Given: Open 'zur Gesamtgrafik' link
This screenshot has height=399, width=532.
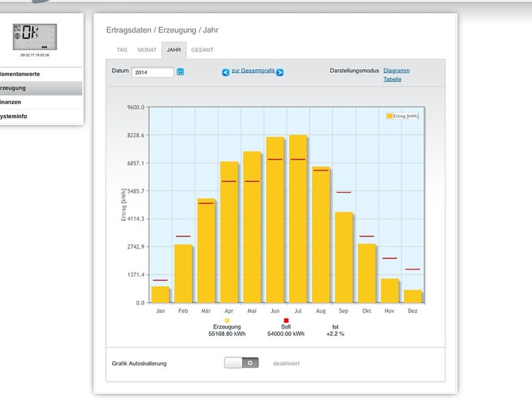Looking at the screenshot, I should (253, 71).
